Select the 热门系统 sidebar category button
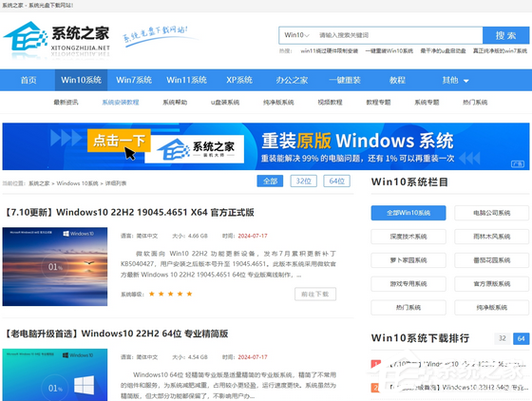The image size is (532, 401). coord(408,307)
